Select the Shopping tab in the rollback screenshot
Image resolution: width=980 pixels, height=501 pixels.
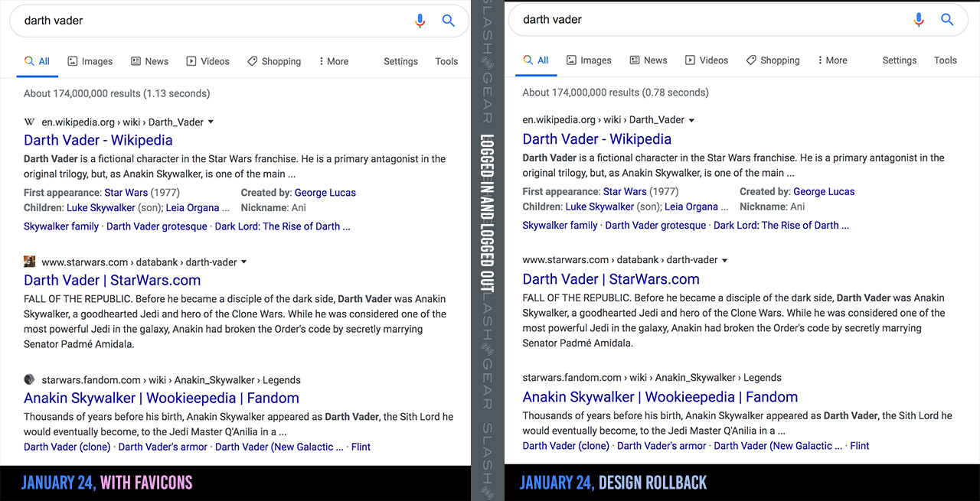773,60
